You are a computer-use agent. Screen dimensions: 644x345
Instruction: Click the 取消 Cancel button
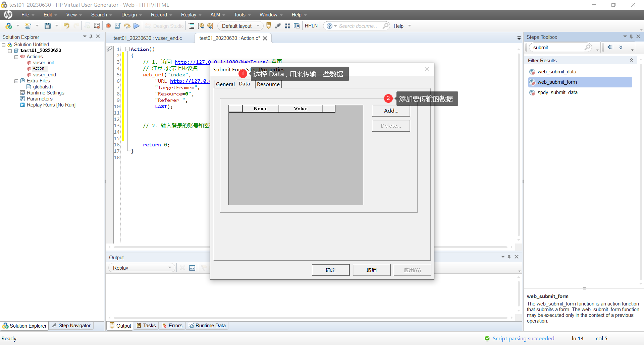pyautogui.click(x=372, y=270)
